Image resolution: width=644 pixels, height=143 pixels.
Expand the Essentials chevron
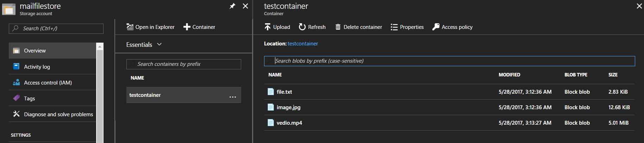click(159, 44)
